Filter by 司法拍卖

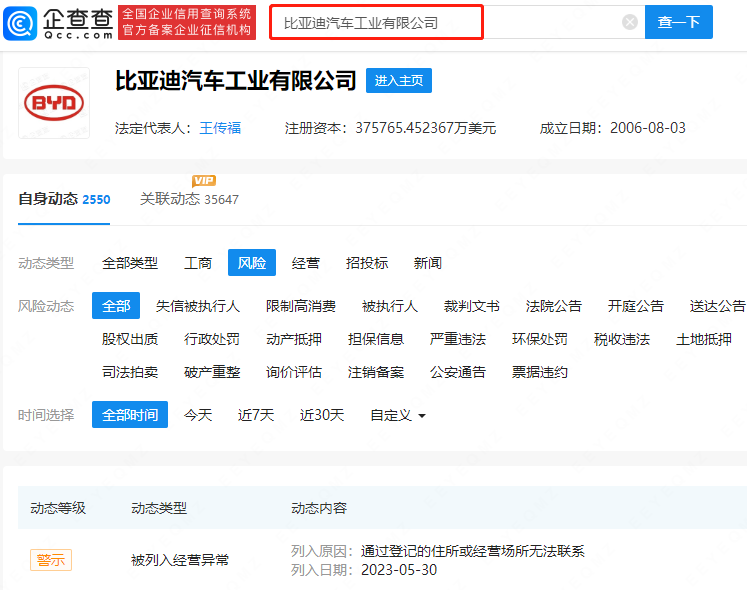(x=130, y=372)
